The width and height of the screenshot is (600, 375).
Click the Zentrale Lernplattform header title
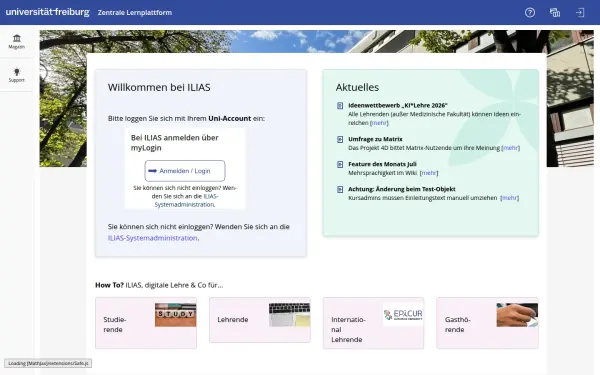(x=135, y=13)
